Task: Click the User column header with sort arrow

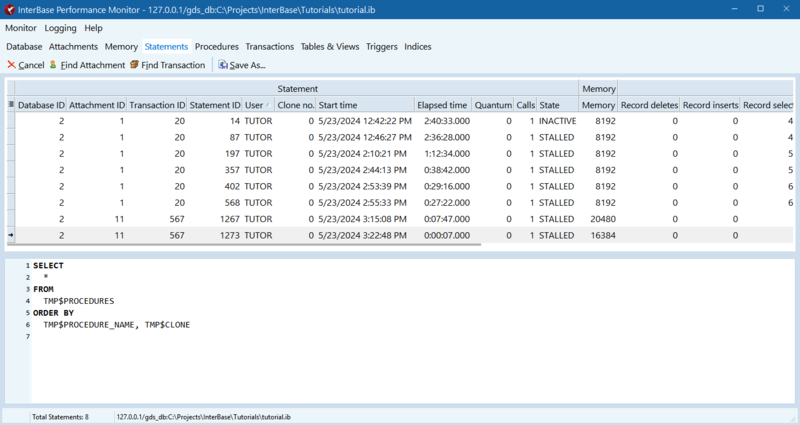Action: click(x=258, y=105)
